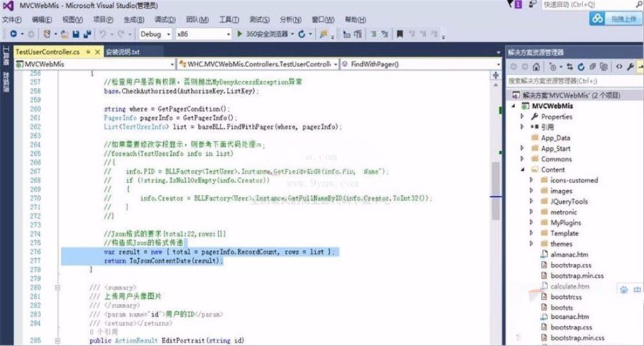644x346 pixels.
Task: Pin the TestUserController.cs tab
Action: [x=87, y=52]
